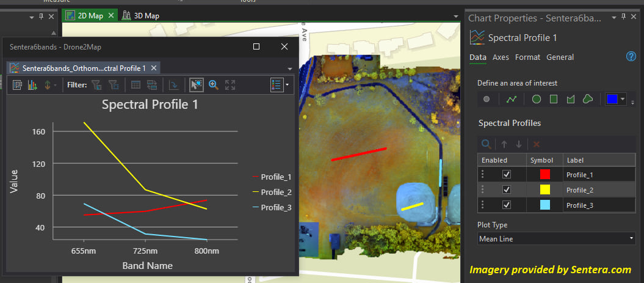Switch to Axes tab in Chart Properties
This screenshot has width=644, height=283.
tap(501, 57)
